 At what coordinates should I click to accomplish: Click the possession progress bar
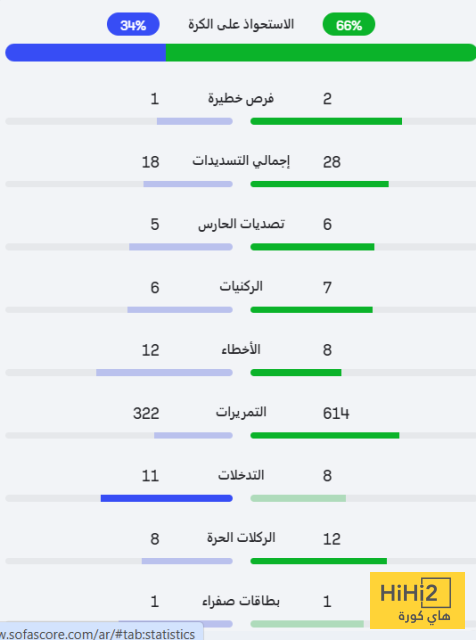[x=240, y=53]
